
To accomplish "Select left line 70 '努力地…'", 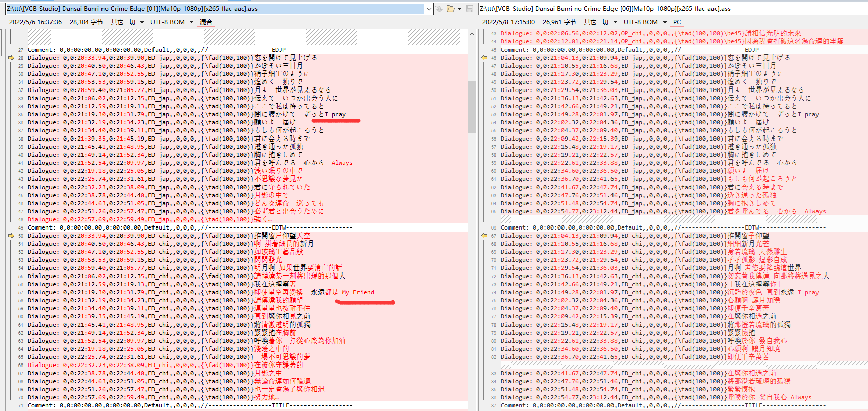I will point(247,397).
